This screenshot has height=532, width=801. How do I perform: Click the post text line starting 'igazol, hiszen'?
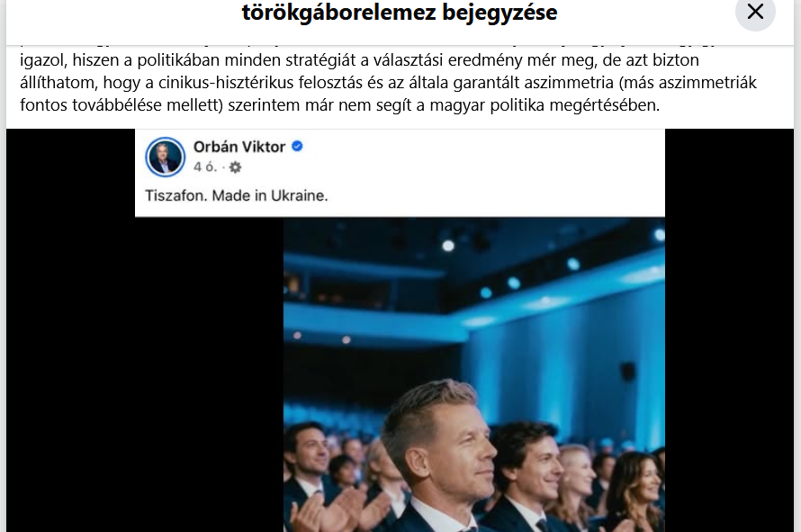click(x=359, y=60)
